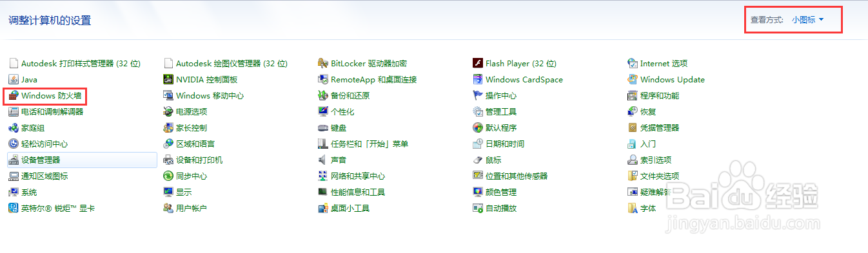Viewport: 868px width, 253px height.
Task: Open 程序和功能 link
Action: tap(660, 96)
